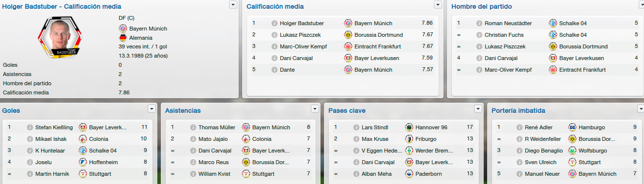The height and width of the screenshot is (184, 644).
Task: Open the Portería imbatida panel dropdown
Action: pos(640,108)
